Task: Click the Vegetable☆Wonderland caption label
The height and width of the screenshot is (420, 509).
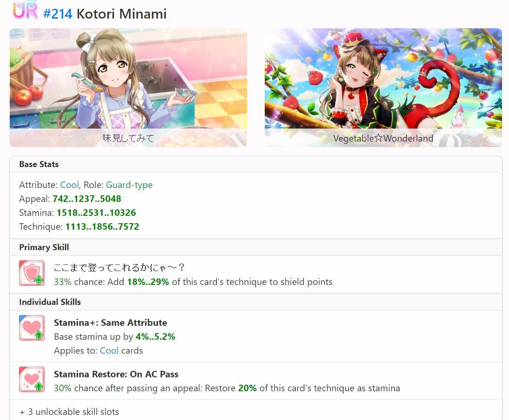Action: pyautogui.click(x=383, y=138)
